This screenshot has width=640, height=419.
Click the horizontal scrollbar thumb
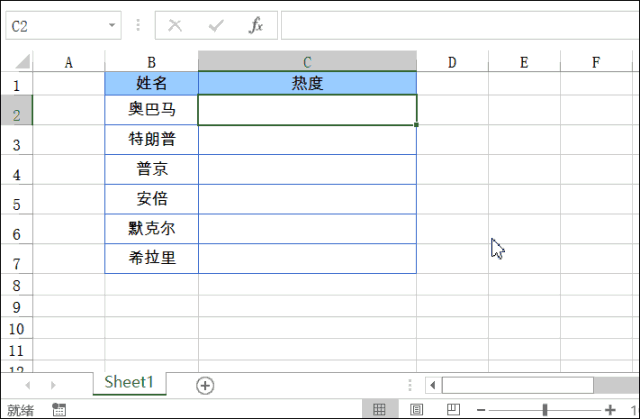click(x=518, y=385)
